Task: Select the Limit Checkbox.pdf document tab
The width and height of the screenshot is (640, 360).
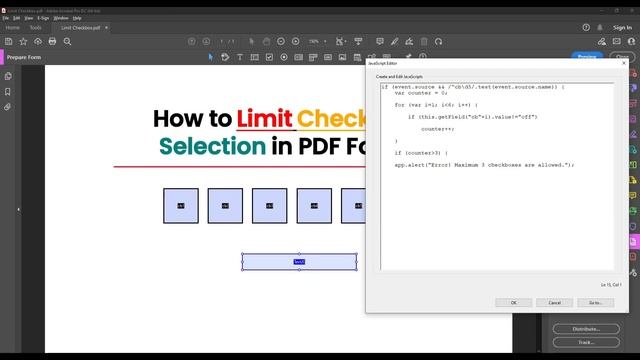Action: tap(80, 28)
